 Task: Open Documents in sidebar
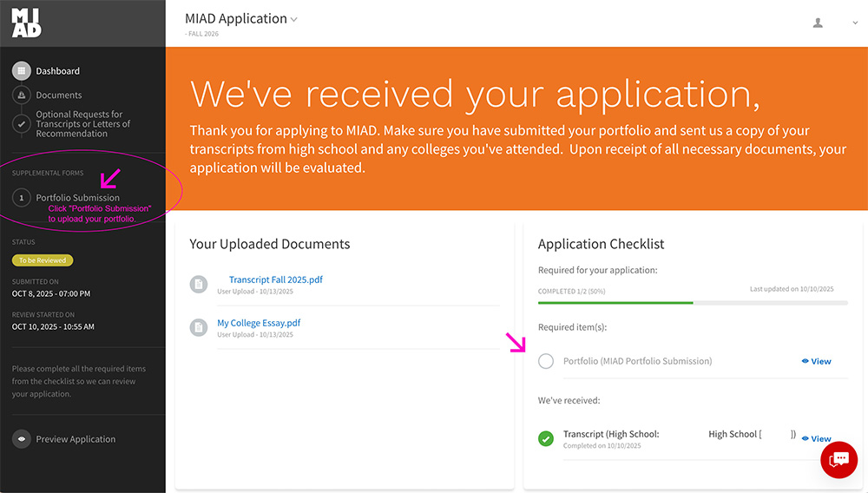[59, 95]
